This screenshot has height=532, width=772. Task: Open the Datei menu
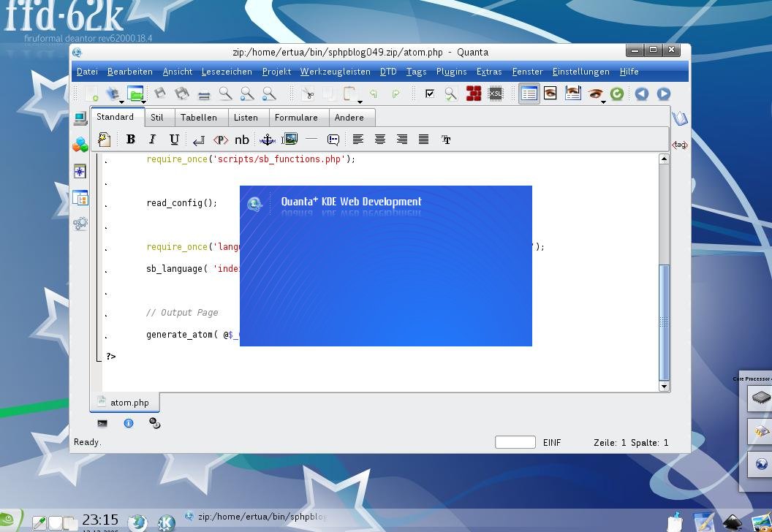click(x=87, y=72)
